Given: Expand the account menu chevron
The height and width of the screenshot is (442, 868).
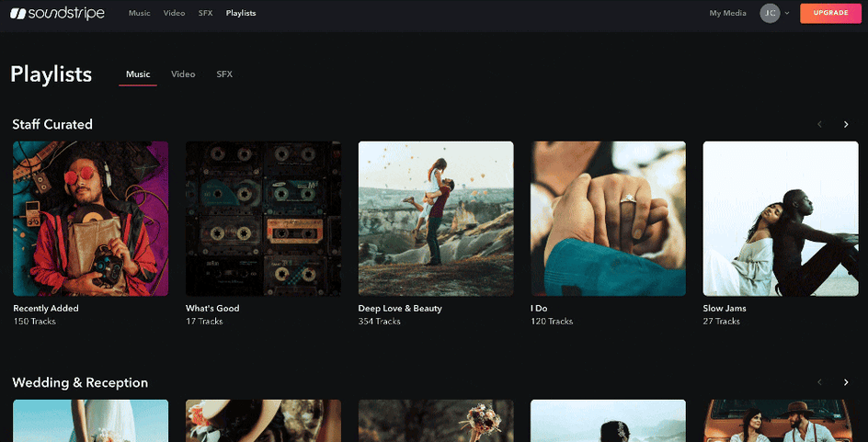Looking at the screenshot, I should [x=787, y=13].
